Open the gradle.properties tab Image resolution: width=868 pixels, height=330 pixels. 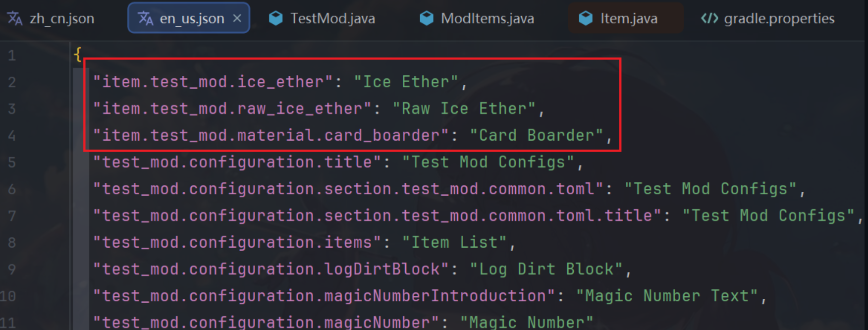(x=768, y=18)
